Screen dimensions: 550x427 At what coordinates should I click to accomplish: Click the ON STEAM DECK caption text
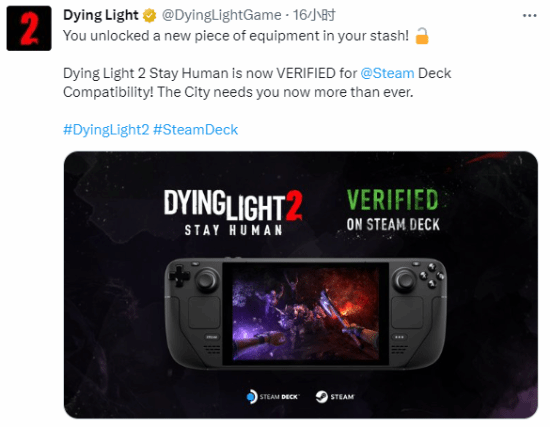click(393, 225)
